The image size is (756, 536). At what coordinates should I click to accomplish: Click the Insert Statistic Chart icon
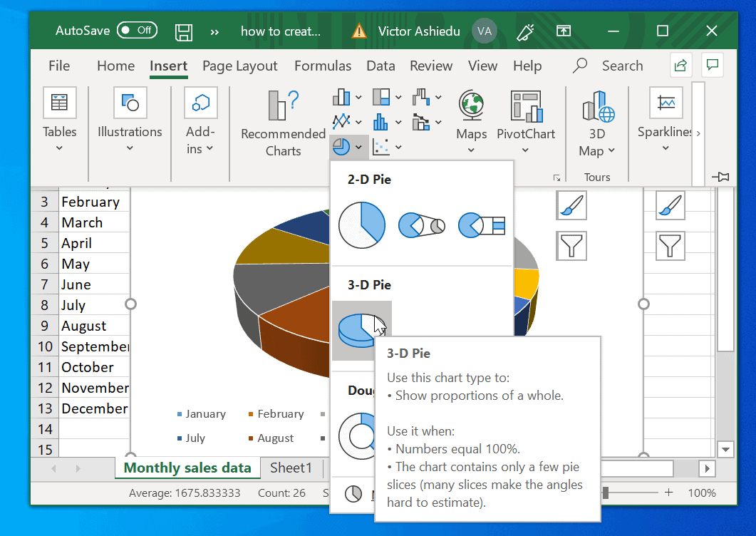tap(380, 121)
